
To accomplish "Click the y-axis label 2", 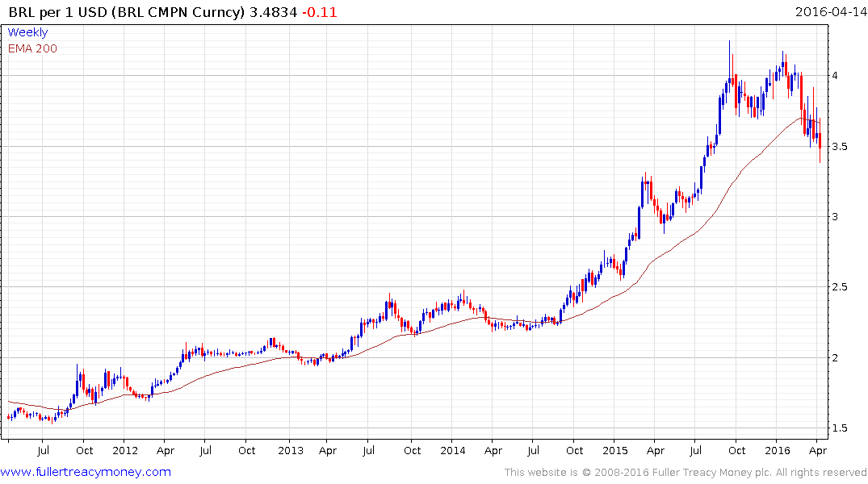I will point(835,357).
